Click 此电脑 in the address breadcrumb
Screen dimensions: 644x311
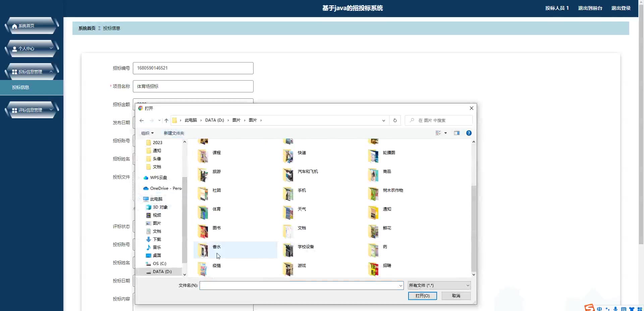(x=191, y=120)
